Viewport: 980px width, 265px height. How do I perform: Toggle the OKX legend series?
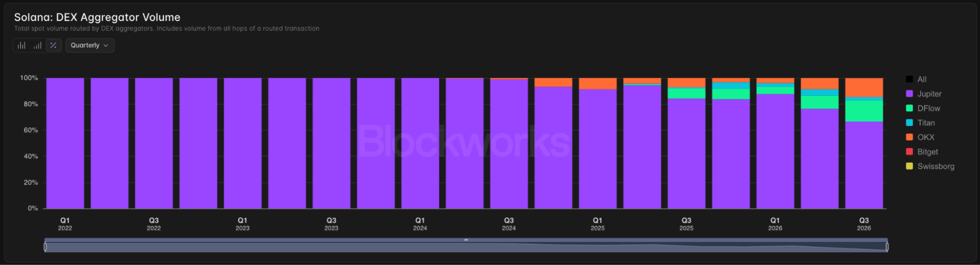(x=920, y=137)
